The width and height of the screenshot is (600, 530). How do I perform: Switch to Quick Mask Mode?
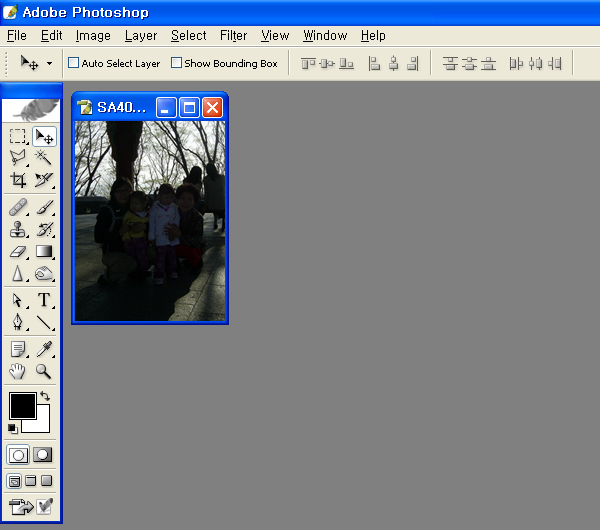pos(42,455)
